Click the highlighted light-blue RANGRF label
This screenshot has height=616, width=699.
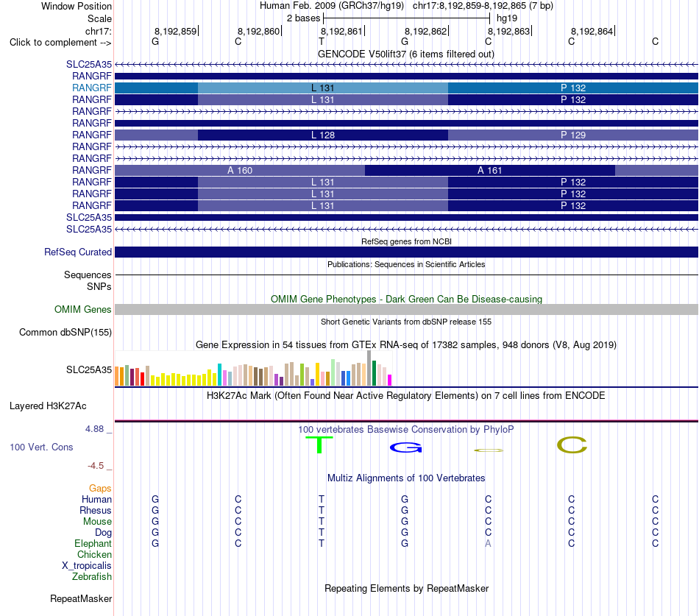click(92, 88)
